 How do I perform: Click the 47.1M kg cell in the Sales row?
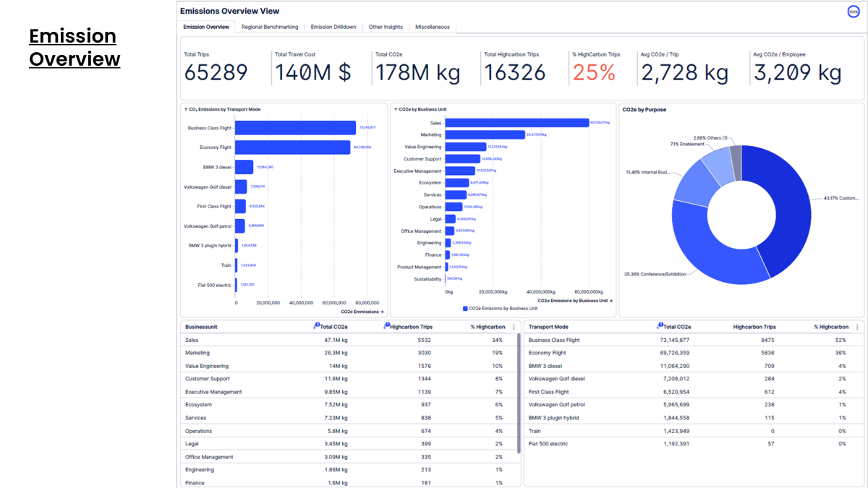[x=336, y=340]
